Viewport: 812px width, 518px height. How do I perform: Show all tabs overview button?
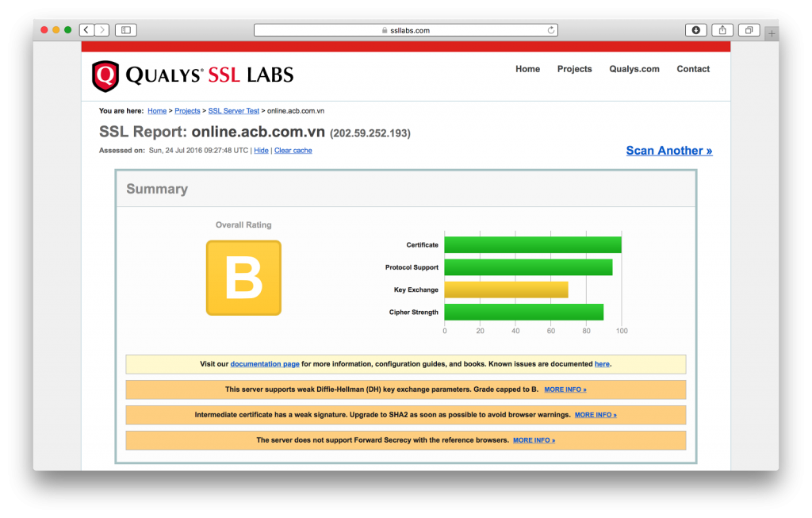point(749,30)
